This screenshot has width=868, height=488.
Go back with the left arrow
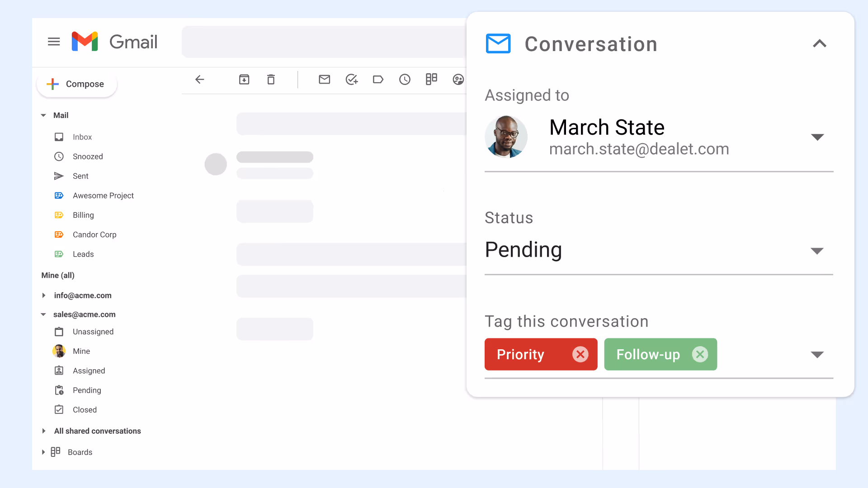[199, 80]
